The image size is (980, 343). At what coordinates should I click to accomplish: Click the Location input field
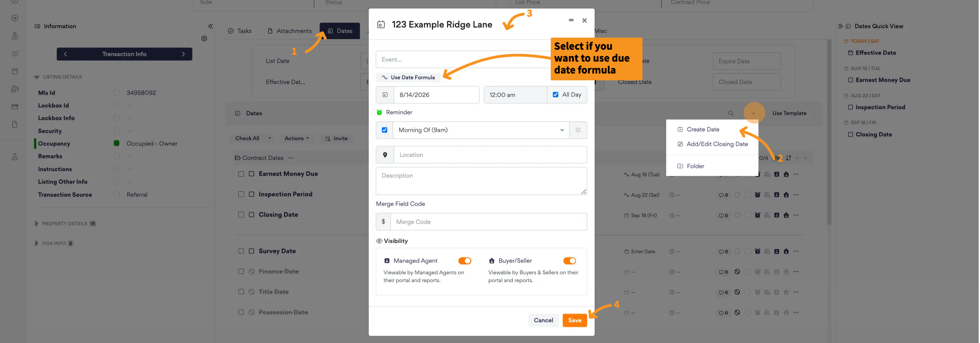pyautogui.click(x=490, y=155)
